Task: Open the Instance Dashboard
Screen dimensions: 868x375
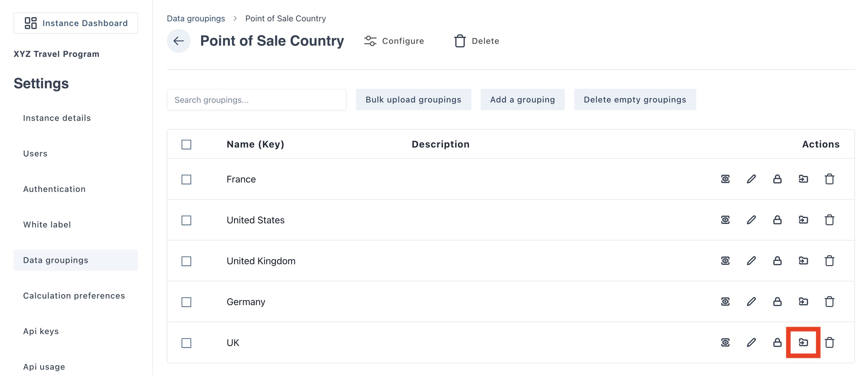Action: 76,23
